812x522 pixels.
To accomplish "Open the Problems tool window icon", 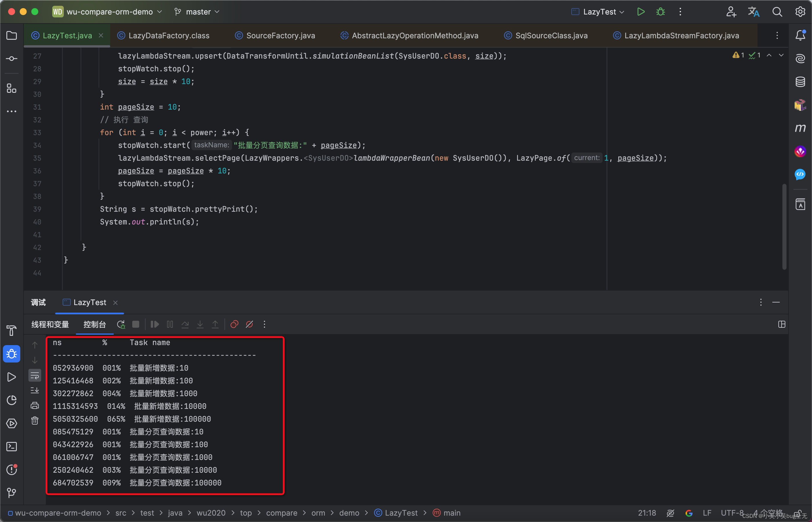I will pyautogui.click(x=12, y=470).
